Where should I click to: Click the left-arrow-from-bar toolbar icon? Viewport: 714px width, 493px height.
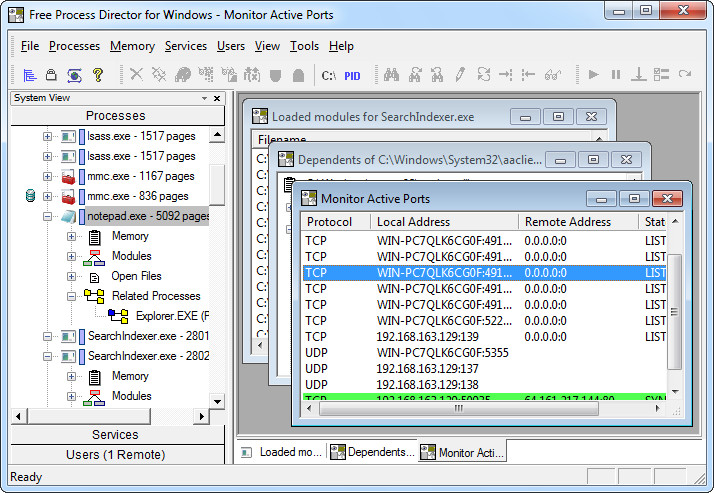tap(528, 74)
